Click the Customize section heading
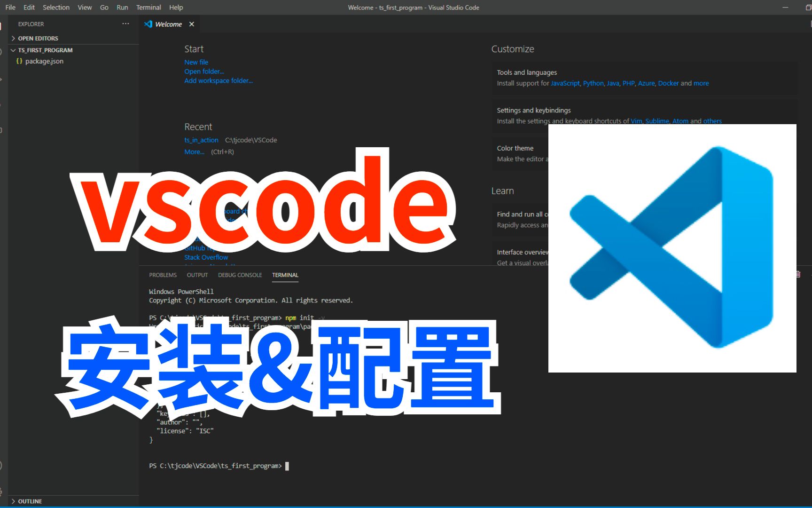 click(513, 49)
